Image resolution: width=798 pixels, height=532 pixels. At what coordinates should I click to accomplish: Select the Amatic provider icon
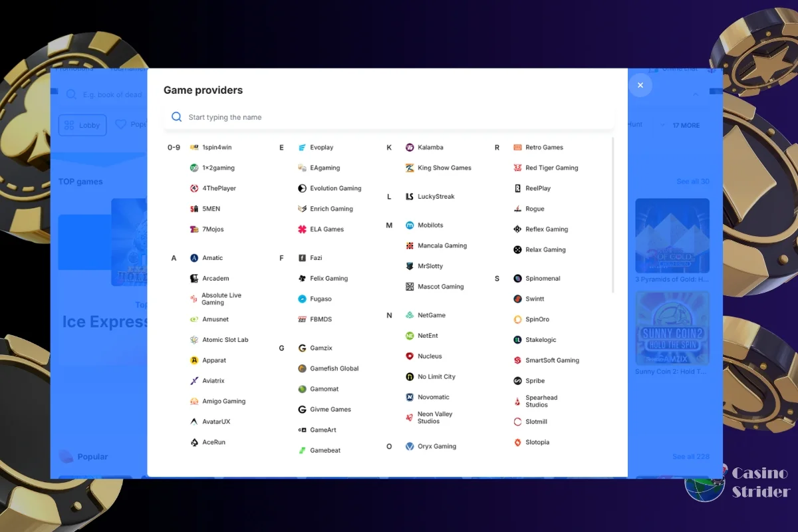click(x=194, y=258)
